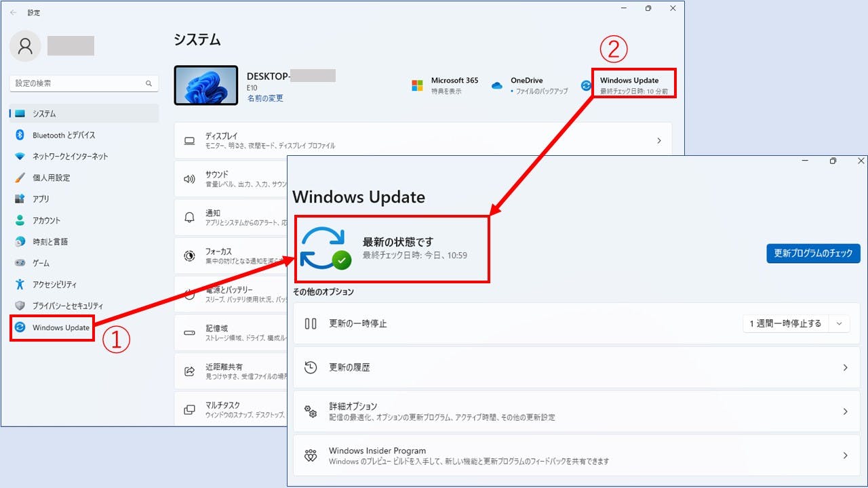Screen dimensions: 868x488
Task: Click the 個人用設定 brush icon
Action: (x=20, y=178)
